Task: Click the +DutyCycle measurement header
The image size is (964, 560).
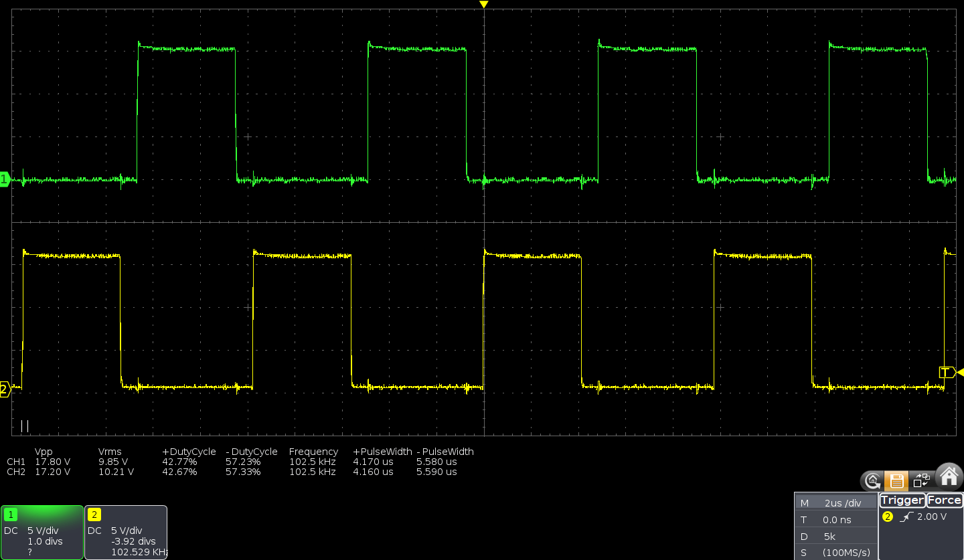Action: pos(189,452)
